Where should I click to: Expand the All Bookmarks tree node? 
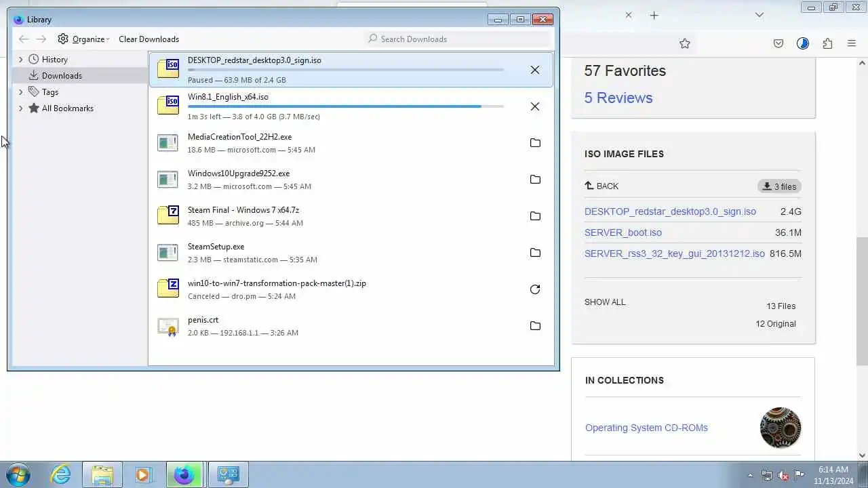[x=21, y=108]
